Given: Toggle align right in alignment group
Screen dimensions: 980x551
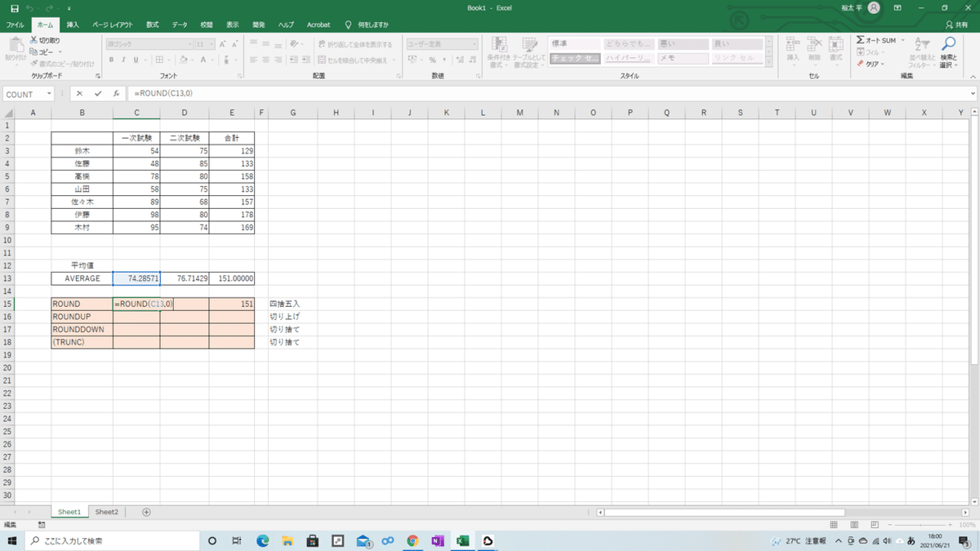Looking at the screenshot, I should click(x=278, y=60).
